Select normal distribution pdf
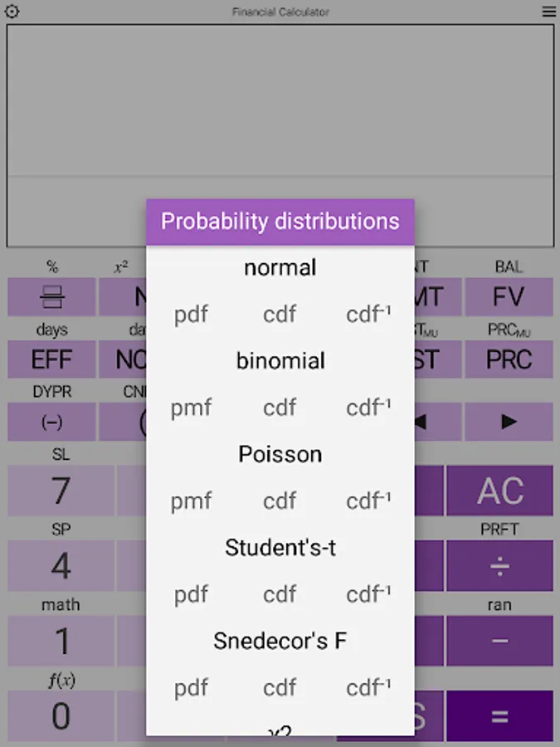560x747 pixels. (191, 315)
